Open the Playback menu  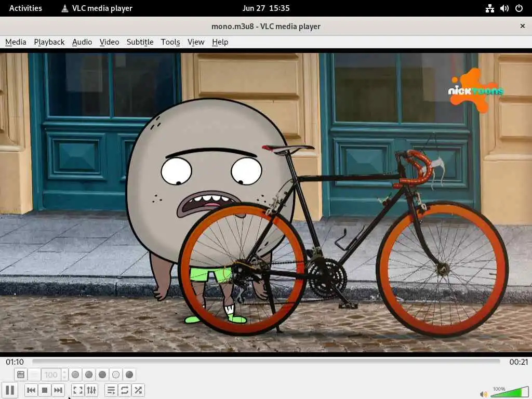tap(49, 42)
